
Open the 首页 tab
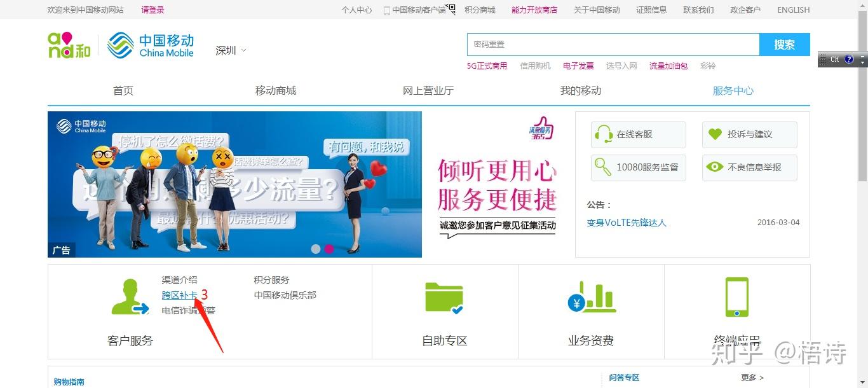(x=123, y=90)
